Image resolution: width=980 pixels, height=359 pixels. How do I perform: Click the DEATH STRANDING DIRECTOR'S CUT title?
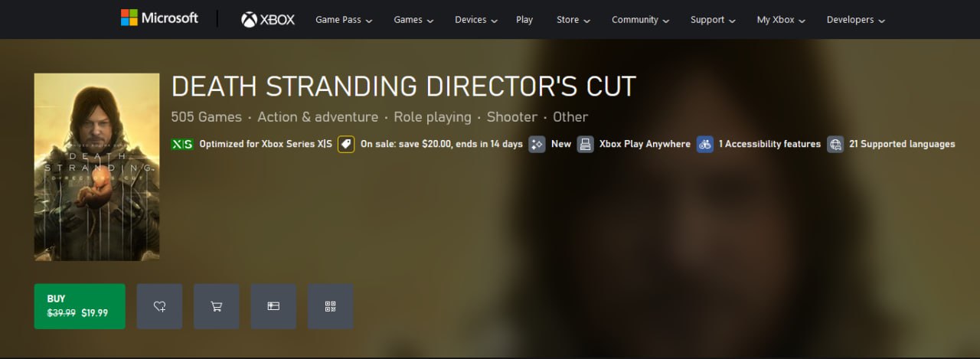[403, 86]
